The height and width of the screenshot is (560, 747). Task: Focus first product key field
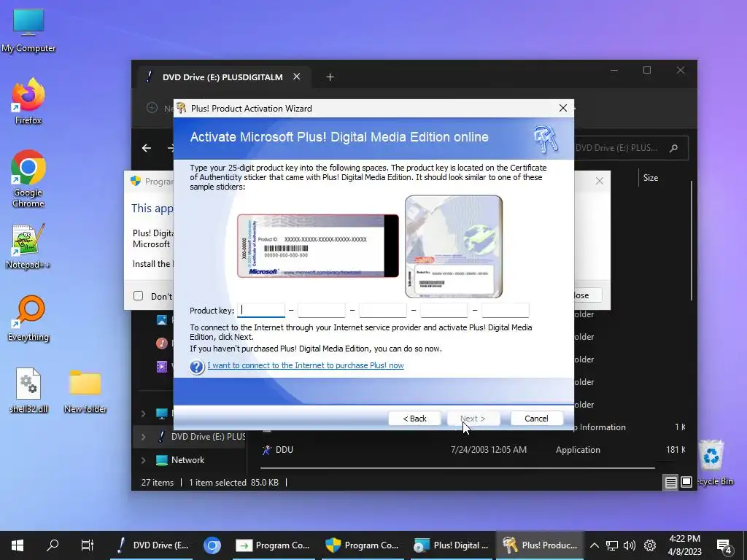pyautogui.click(x=261, y=311)
